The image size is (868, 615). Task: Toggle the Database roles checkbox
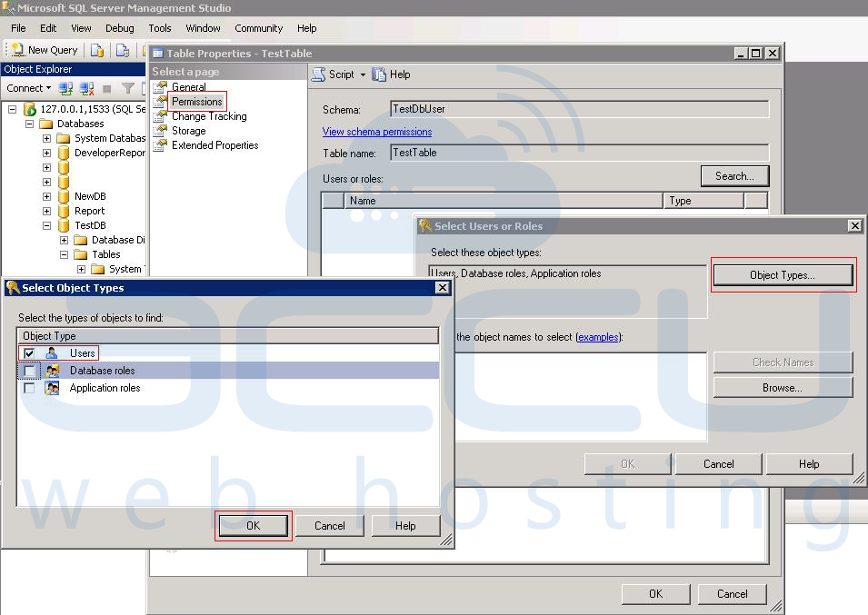[29, 371]
